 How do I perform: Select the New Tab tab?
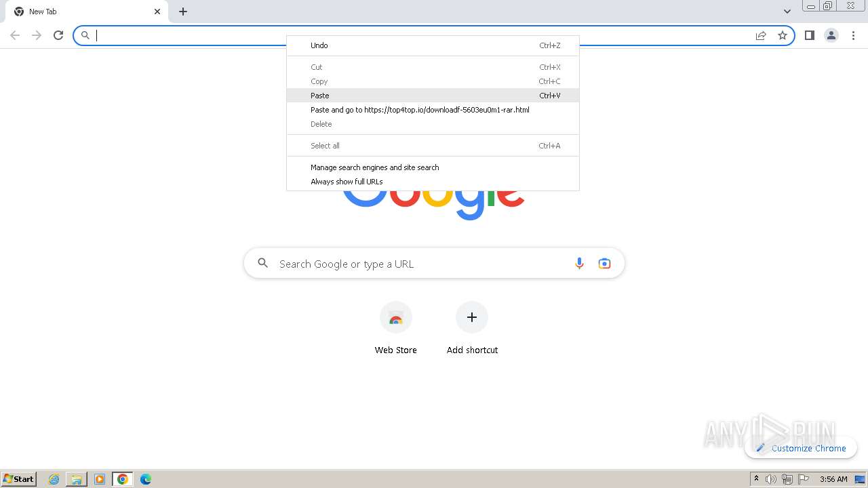pyautogui.click(x=87, y=12)
